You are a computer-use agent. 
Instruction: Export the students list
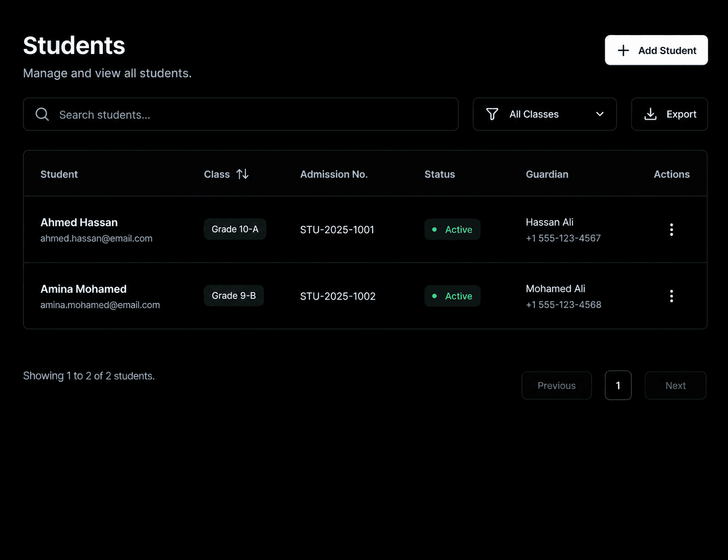click(x=669, y=114)
